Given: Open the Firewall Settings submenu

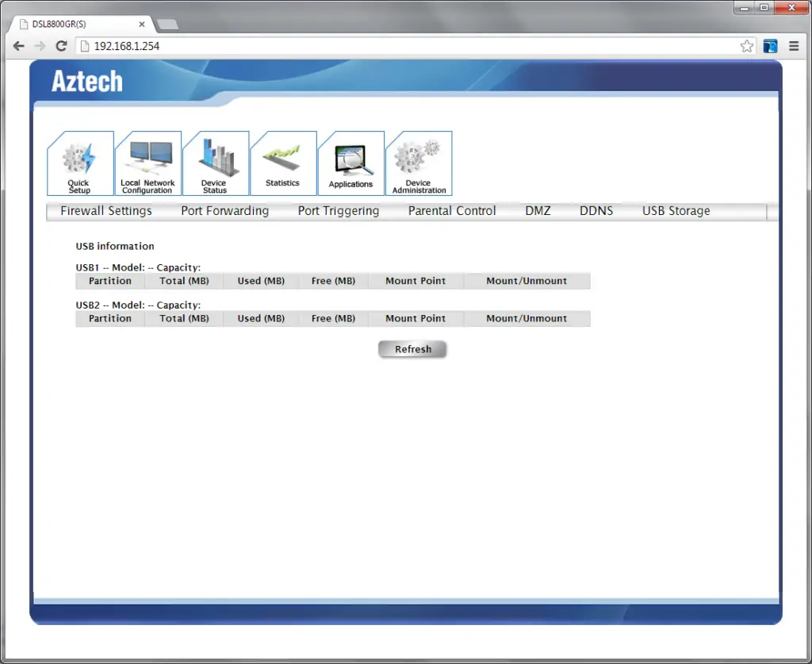Looking at the screenshot, I should 106,211.
